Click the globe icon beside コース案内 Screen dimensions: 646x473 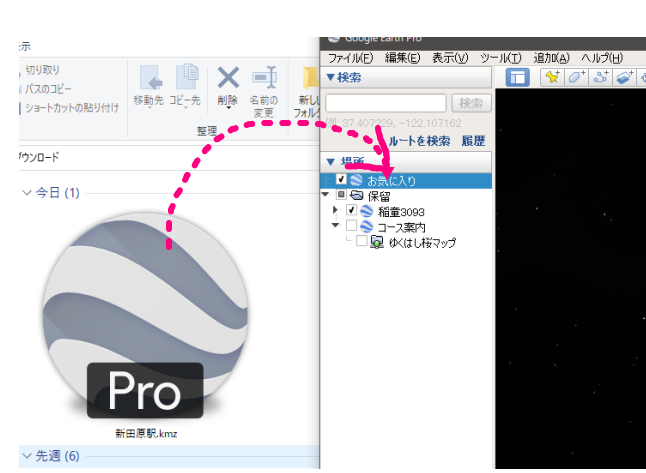coord(366,226)
